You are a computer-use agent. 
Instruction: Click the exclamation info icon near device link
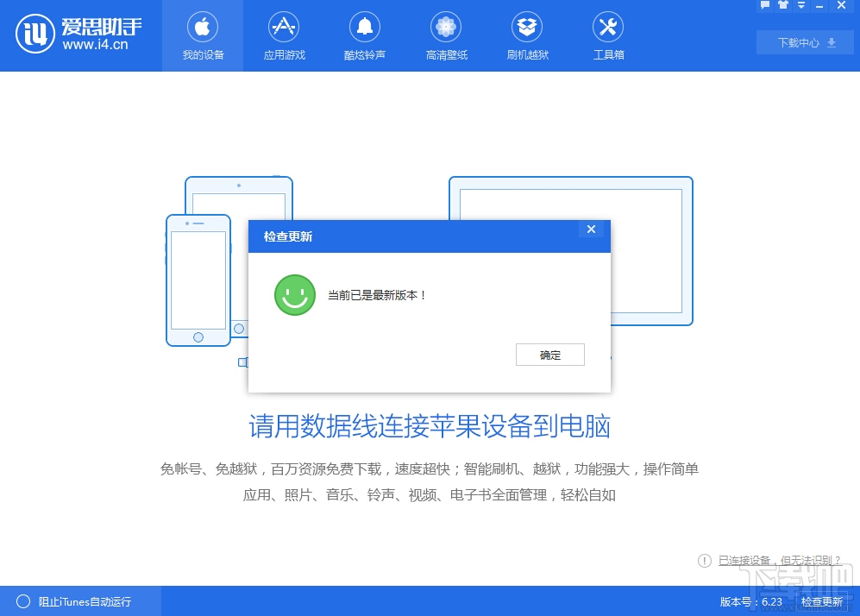coord(705,561)
